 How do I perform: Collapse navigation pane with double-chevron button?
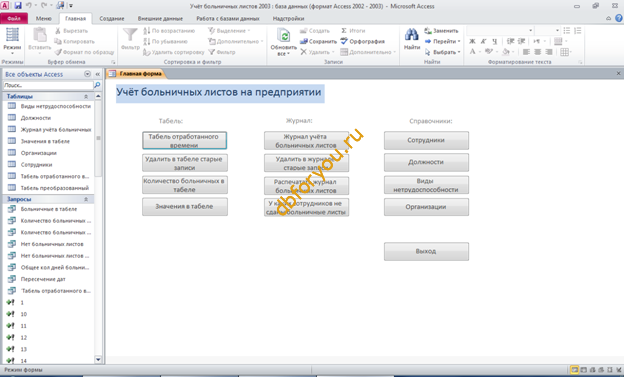97,74
